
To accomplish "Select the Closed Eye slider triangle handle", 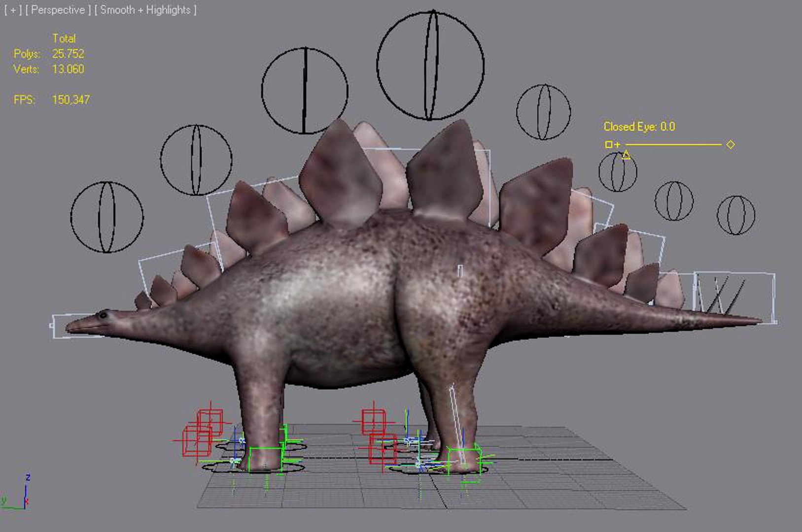I will point(626,156).
